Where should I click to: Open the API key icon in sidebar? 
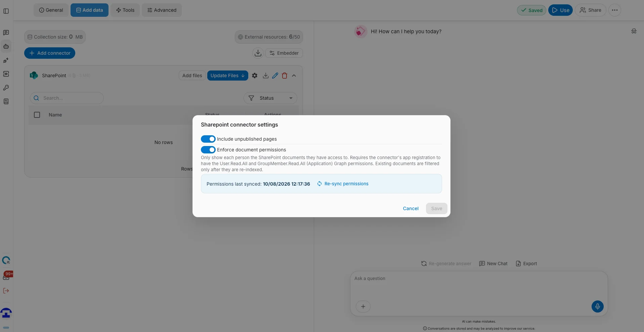tap(6, 88)
